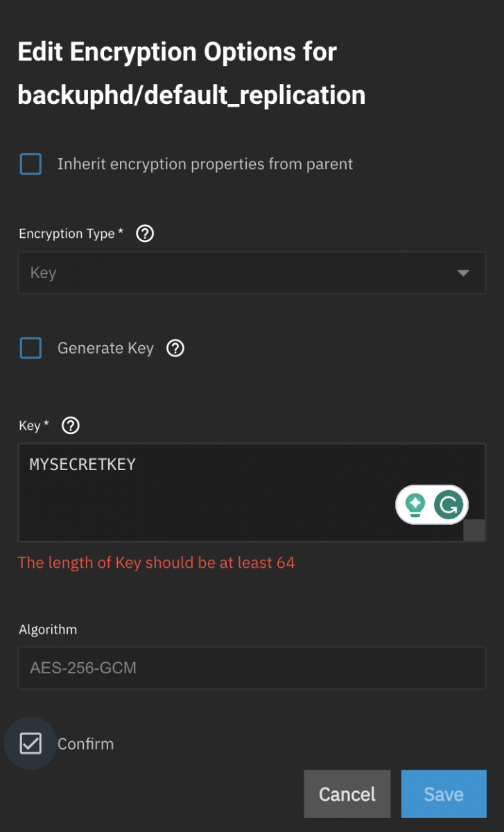Click the red Key length error message
The image size is (504, 832).
tap(157, 562)
